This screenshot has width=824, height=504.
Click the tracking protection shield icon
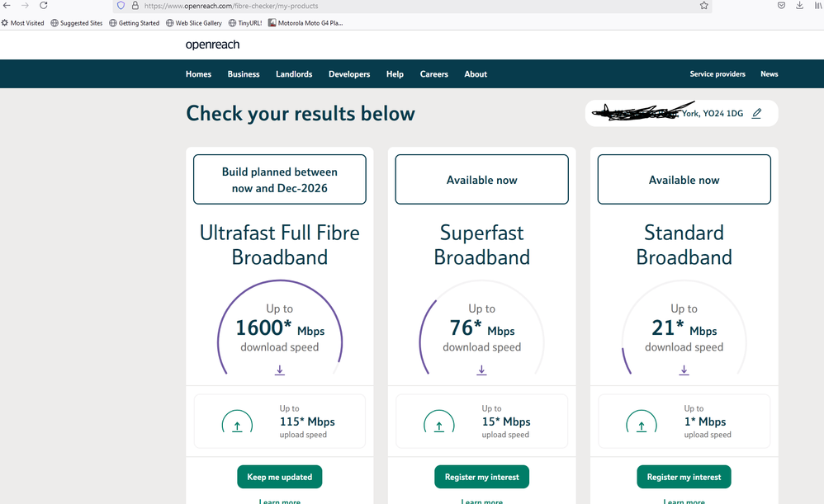(121, 6)
